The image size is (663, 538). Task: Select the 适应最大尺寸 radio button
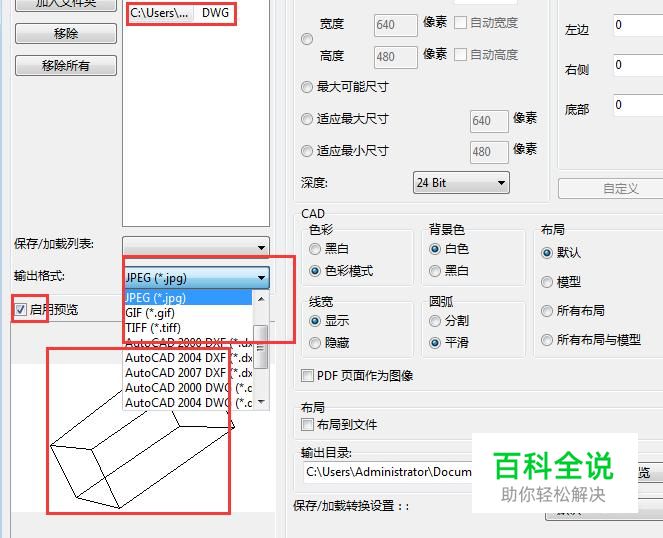click(x=307, y=119)
